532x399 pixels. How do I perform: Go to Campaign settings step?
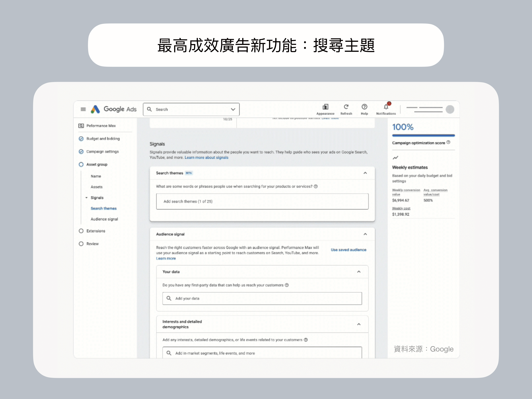click(x=103, y=151)
